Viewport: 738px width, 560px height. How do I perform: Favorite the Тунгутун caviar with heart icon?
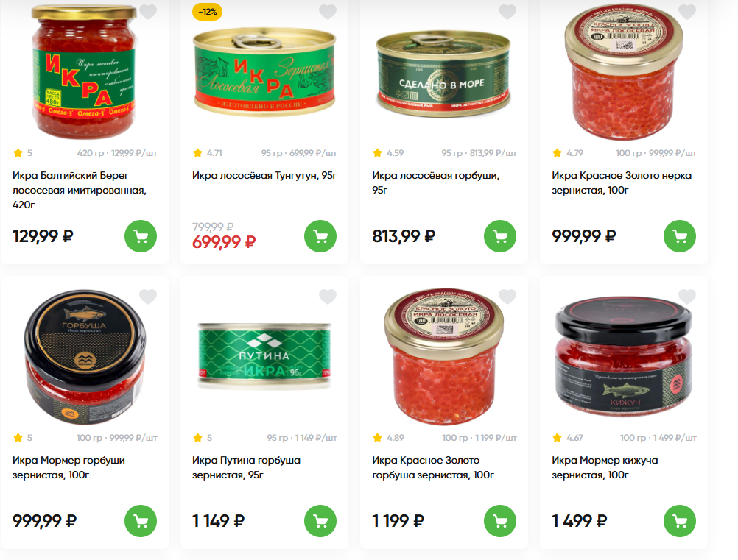(328, 11)
